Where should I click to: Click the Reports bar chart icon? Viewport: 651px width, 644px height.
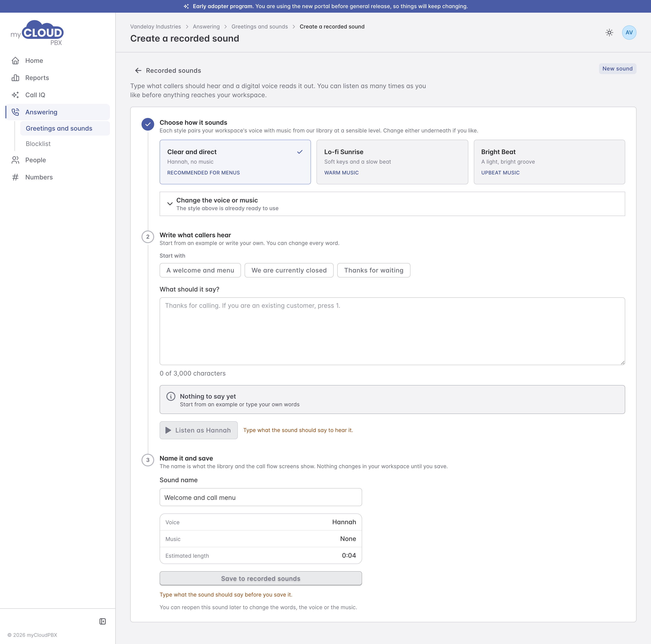click(x=16, y=78)
